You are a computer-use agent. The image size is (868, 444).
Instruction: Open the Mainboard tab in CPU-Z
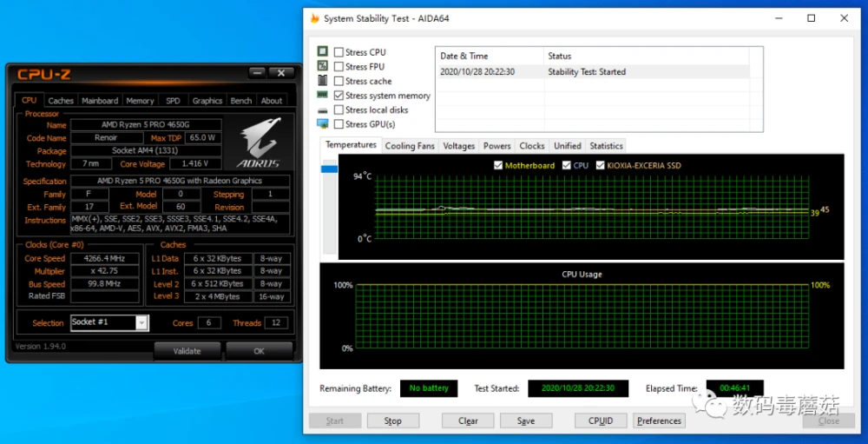tap(100, 101)
